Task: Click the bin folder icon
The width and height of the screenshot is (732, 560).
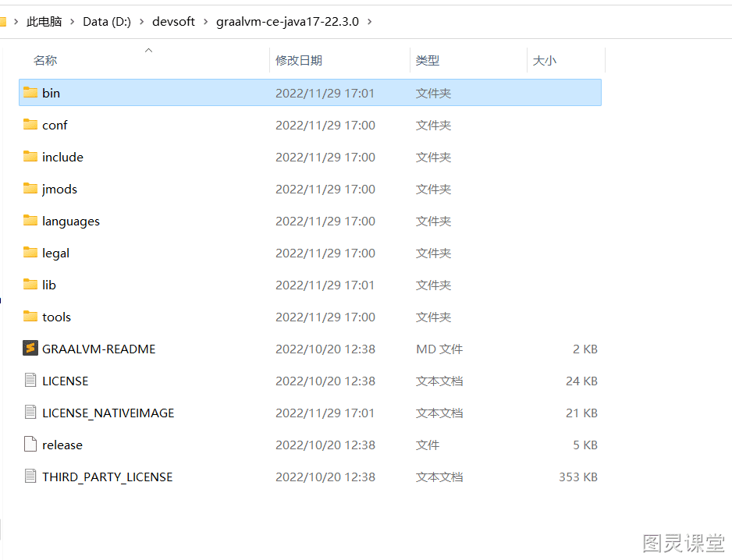Action: pos(30,92)
